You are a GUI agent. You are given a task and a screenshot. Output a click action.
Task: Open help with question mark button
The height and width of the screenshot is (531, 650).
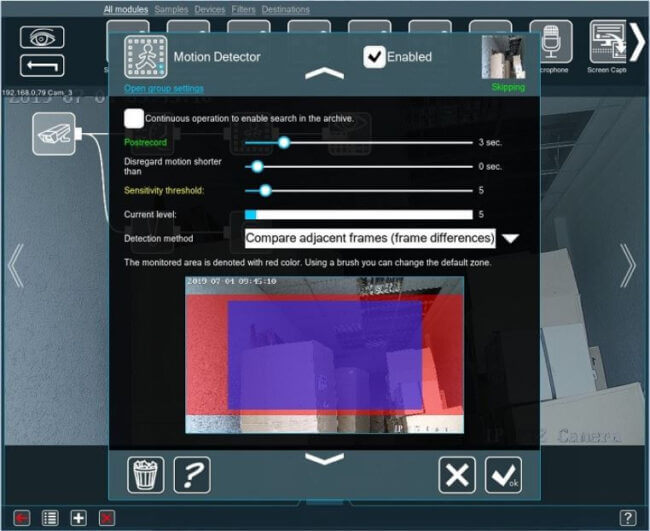[192, 475]
